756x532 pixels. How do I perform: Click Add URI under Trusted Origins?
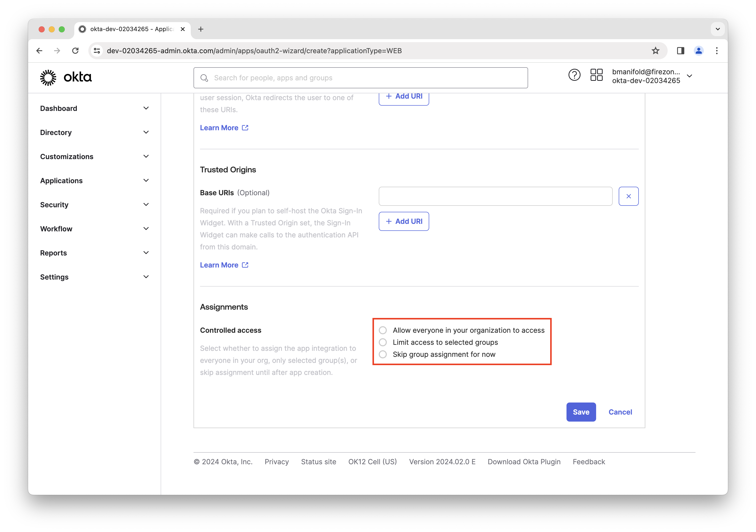tap(404, 221)
